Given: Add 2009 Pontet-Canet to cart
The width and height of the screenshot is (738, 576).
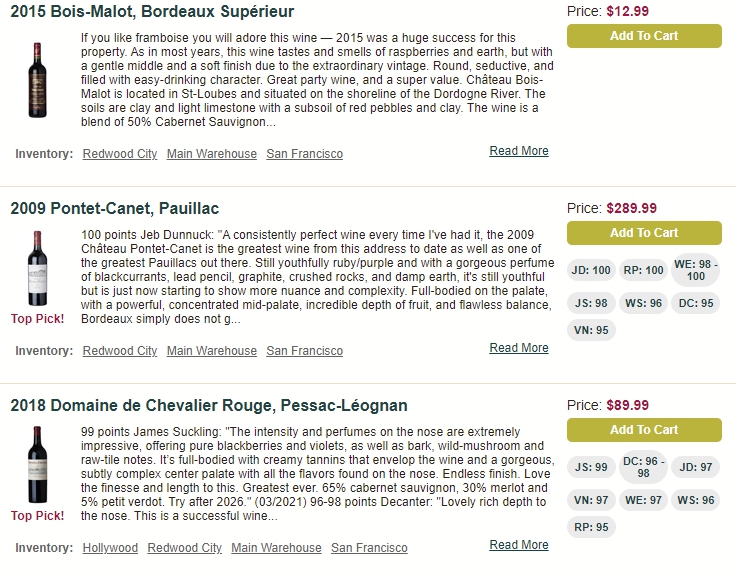Looking at the screenshot, I should pyautogui.click(x=644, y=233).
